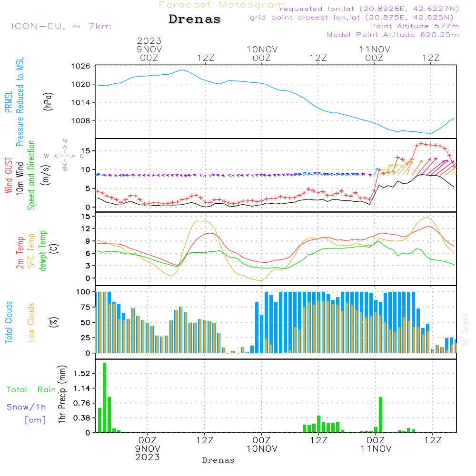
Task: Click the '(%)' cloud unit label
Action: (53, 322)
